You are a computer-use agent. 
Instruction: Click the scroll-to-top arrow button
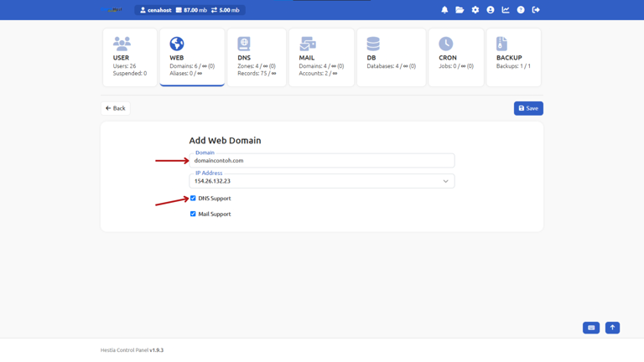612,328
